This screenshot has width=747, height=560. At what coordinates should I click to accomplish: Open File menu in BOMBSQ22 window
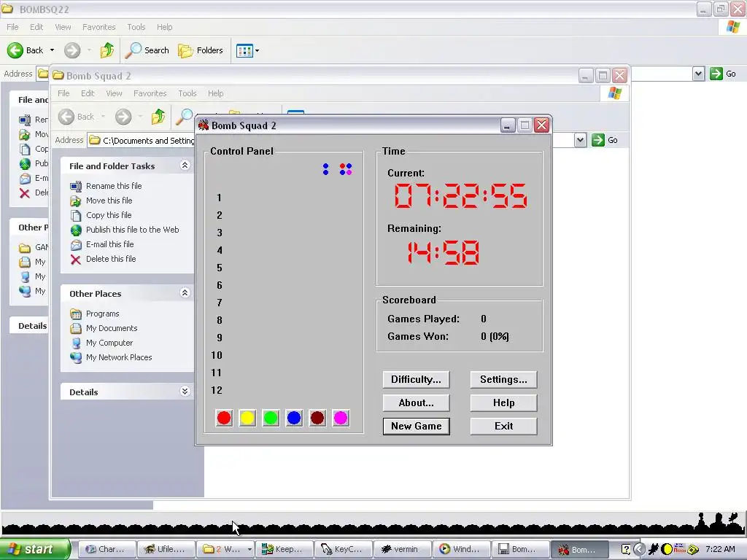coord(12,27)
